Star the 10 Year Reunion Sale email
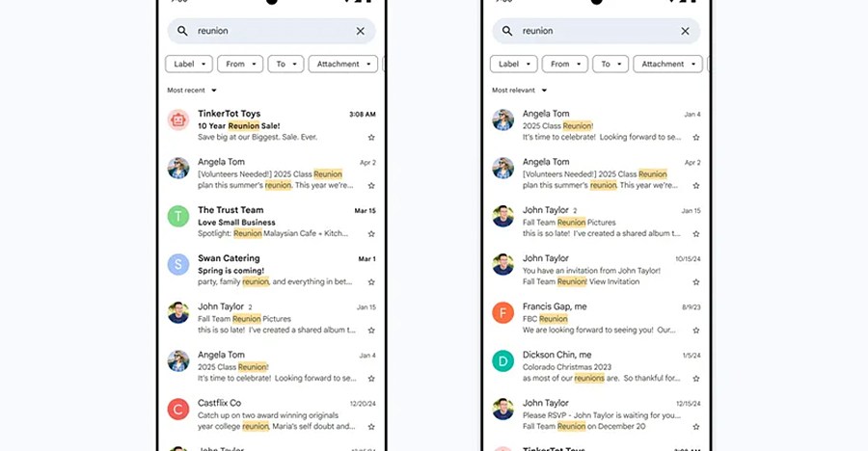The image size is (868, 451). [x=371, y=137]
